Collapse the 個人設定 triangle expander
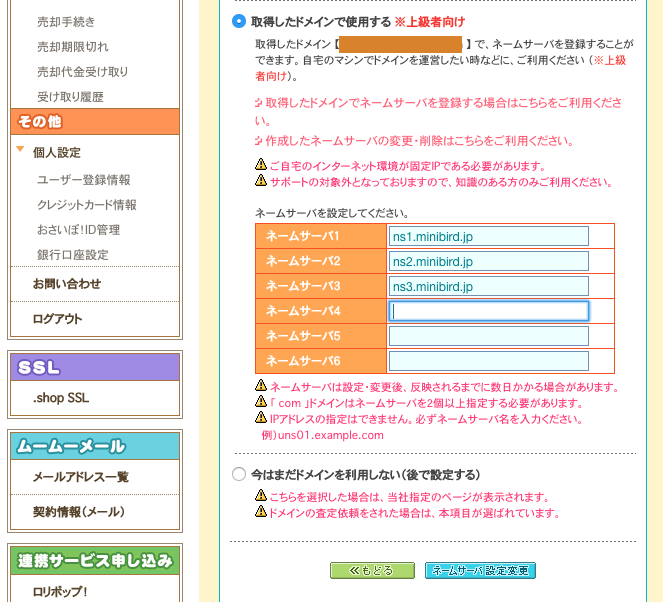 click(x=20, y=149)
